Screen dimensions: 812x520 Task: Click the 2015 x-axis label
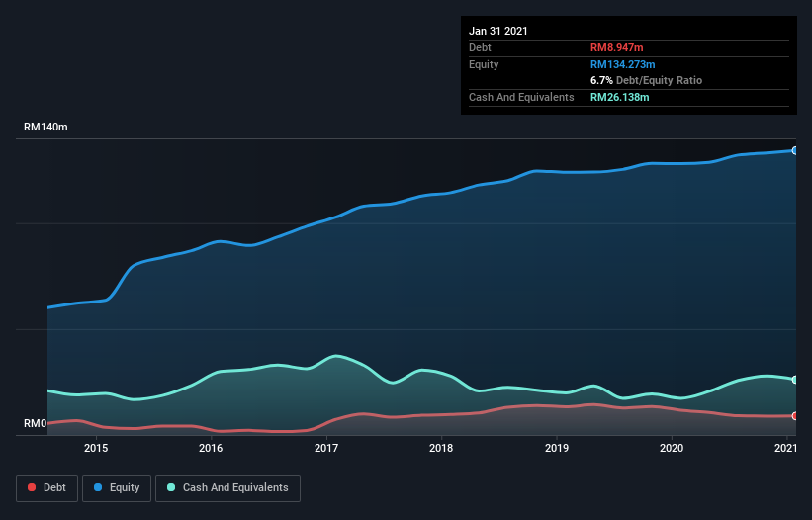coord(96,448)
